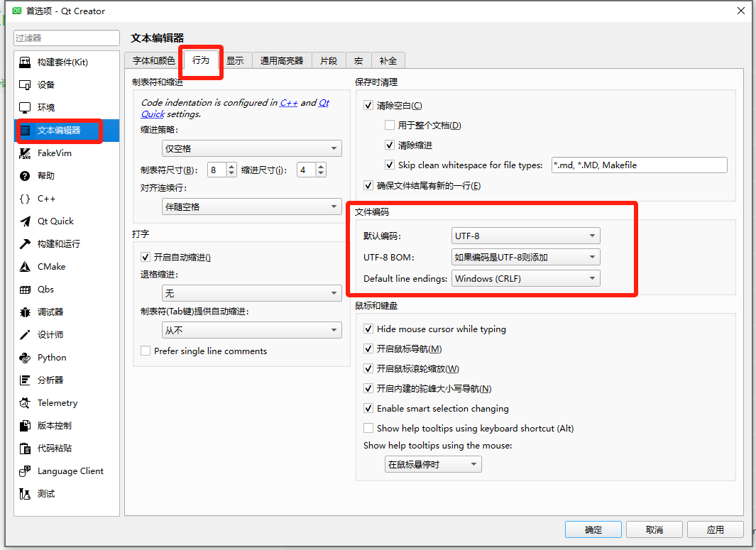The image size is (756, 550).
Task: Switch to 行为 behavior tab
Action: click(201, 60)
